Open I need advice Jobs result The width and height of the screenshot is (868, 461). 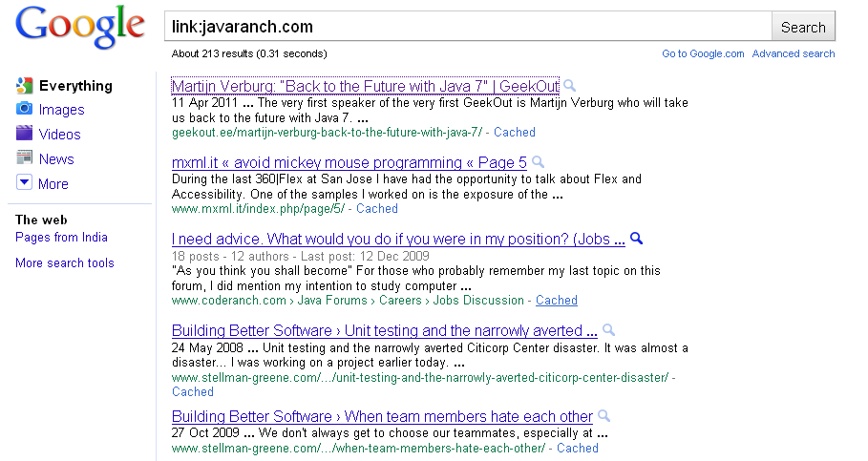[x=398, y=239]
